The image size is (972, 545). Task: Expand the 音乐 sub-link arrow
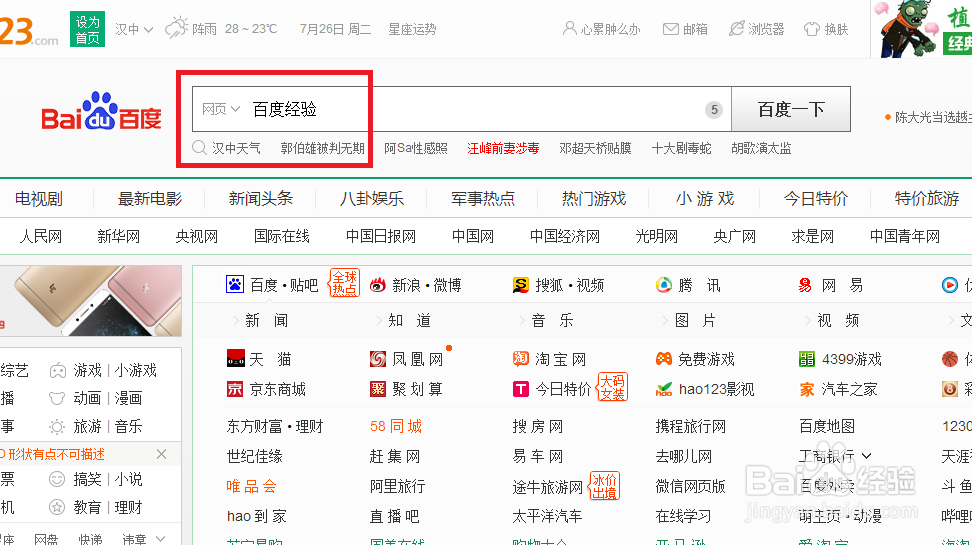522,321
